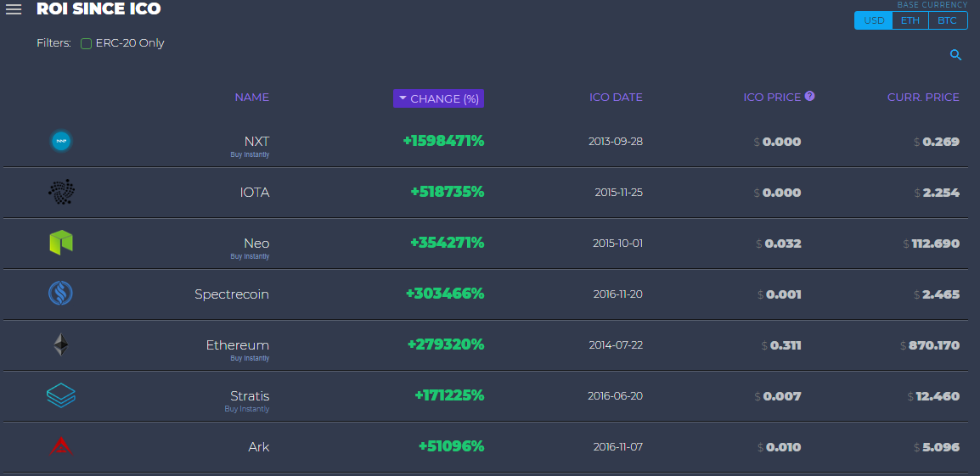Click the current price $870.170

pos(929,345)
